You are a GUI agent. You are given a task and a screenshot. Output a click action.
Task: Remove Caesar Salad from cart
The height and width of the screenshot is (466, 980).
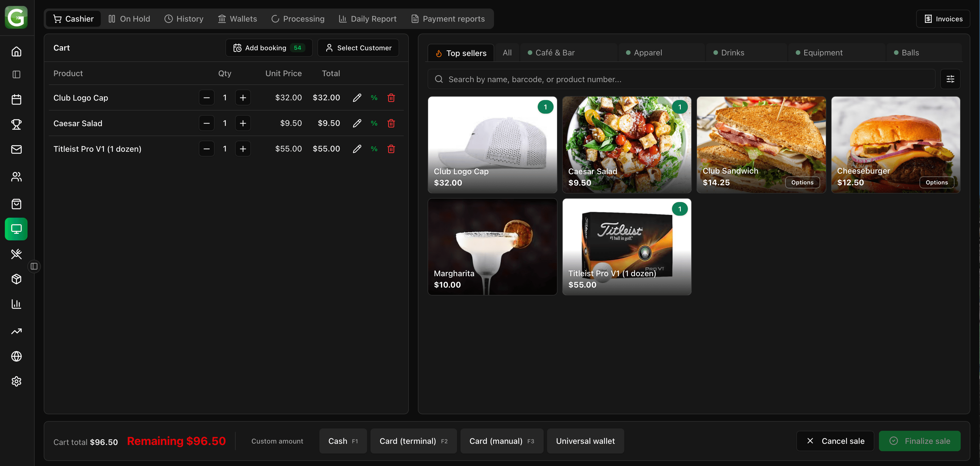[x=391, y=123]
